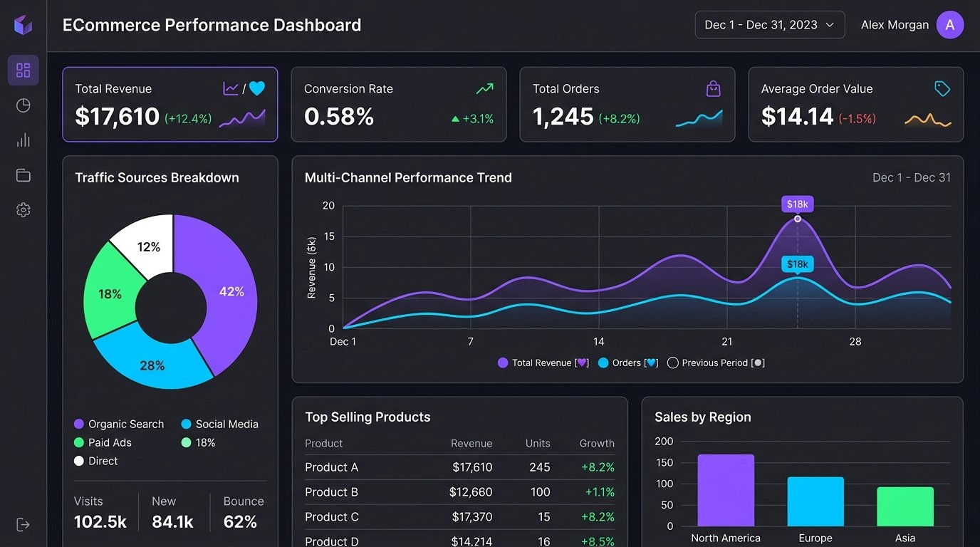Click the shopping bag icon in Total Orders card
The image size is (980, 547).
click(713, 88)
